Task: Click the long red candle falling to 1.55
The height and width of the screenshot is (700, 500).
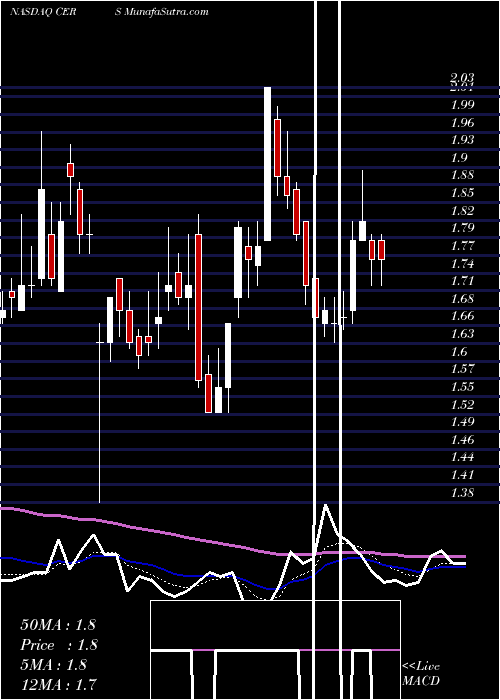Action: tap(198, 307)
